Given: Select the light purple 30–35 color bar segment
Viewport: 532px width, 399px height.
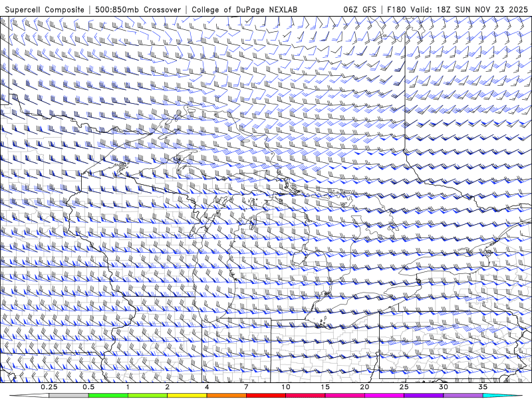Looking at the screenshot, I should pyautogui.click(x=463, y=396).
